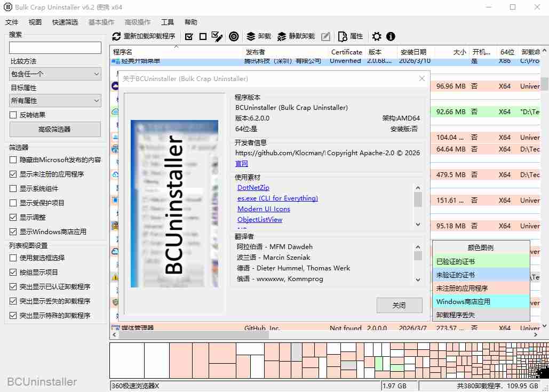Open settings with the gear icon
This screenshot has width=549, height=392.
point(377,36)
